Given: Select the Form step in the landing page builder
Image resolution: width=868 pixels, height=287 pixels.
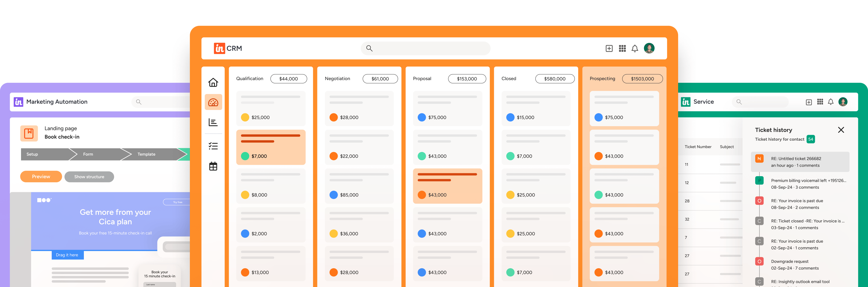Looking at the screenshot, I should (88, 154).
